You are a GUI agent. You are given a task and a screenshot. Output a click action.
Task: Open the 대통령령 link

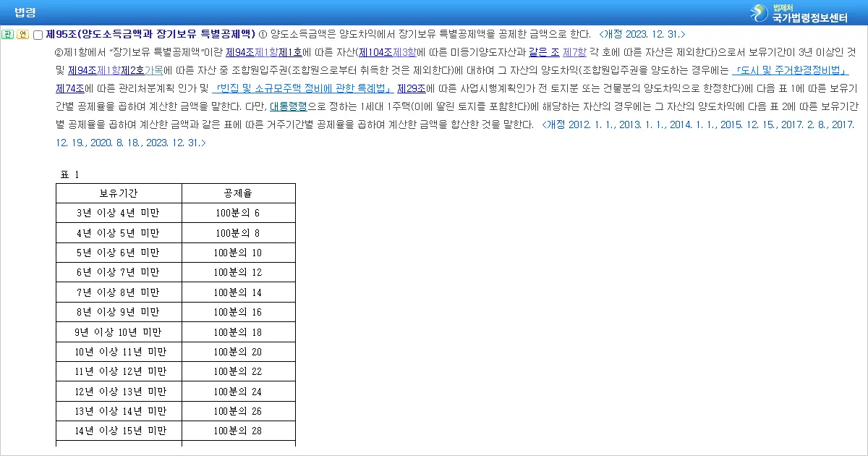pyautogui.click(x=289, y=106)
